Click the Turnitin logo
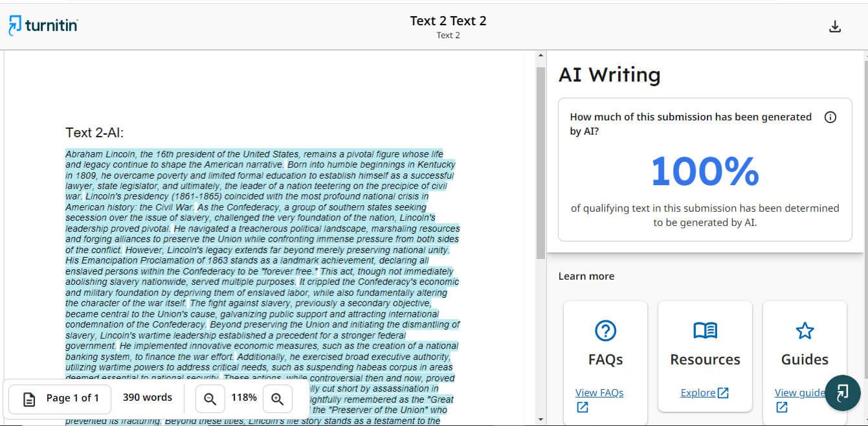This screenshot has width=868, height=426. (x=43, y=25)
